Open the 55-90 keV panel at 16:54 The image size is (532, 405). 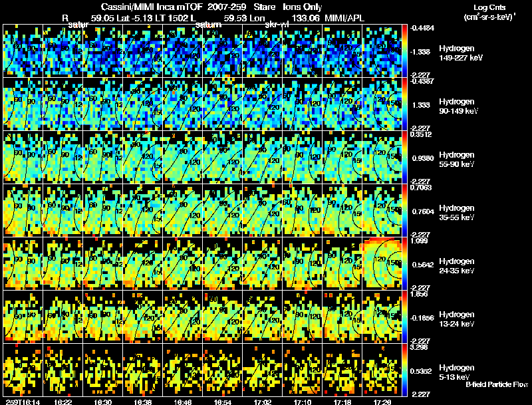point(222,158)
